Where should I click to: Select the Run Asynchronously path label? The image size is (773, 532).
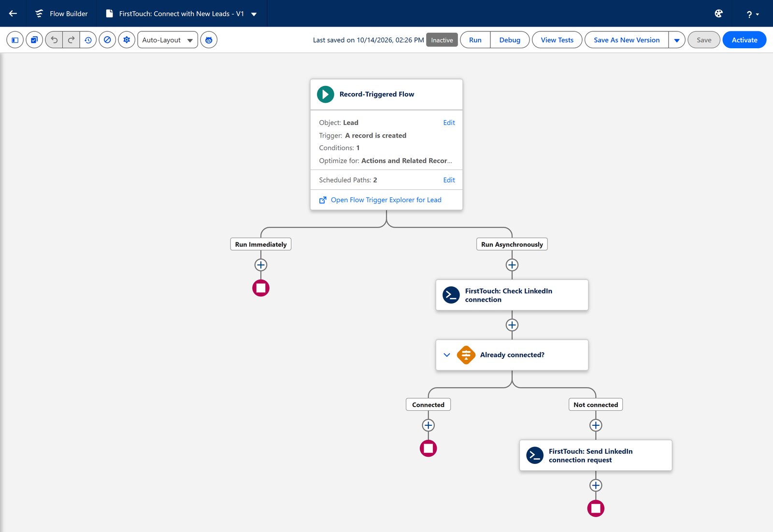(x=512, y=244)
